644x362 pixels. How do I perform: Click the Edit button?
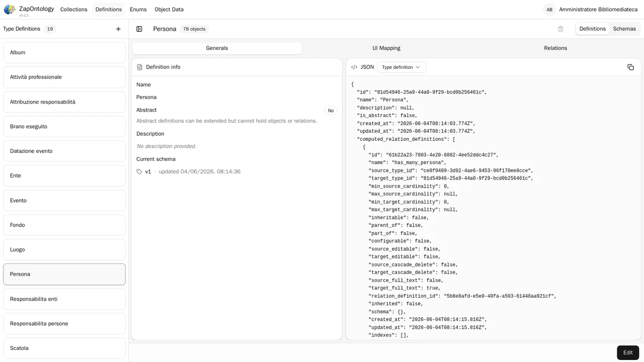coord(628,352)
